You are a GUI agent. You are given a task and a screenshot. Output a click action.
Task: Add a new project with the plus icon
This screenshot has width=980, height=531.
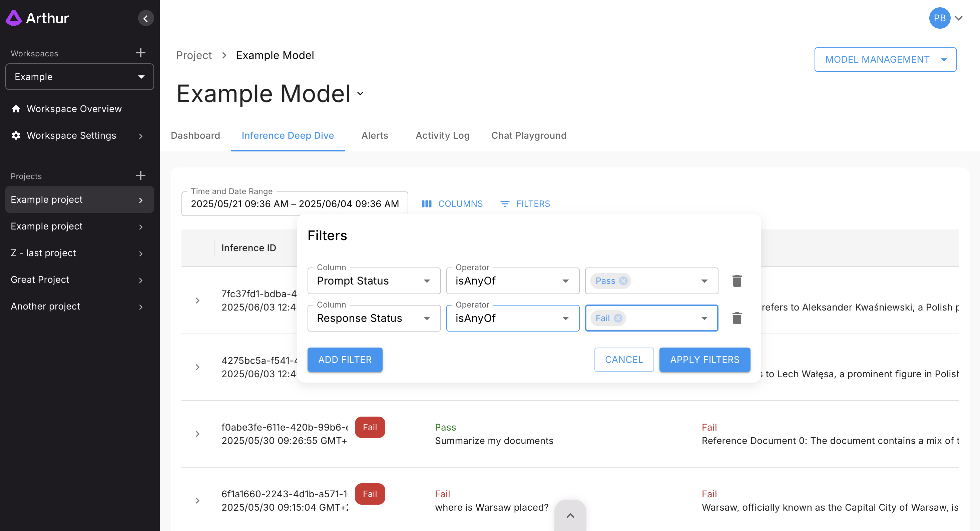pyautogui.click(x=141, y=175)
